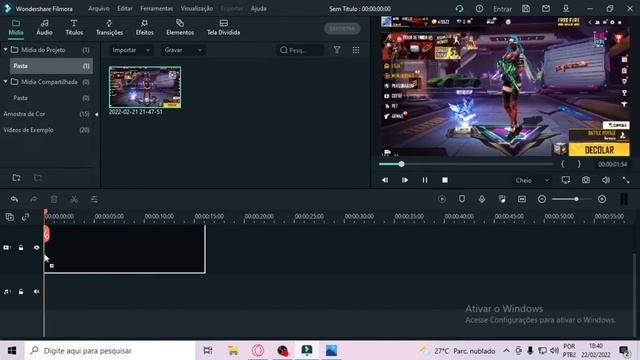The width and height of the screenshot is (640, 360).
Task: Switch to the Transições tab
Action: click(x=109, y=27)
